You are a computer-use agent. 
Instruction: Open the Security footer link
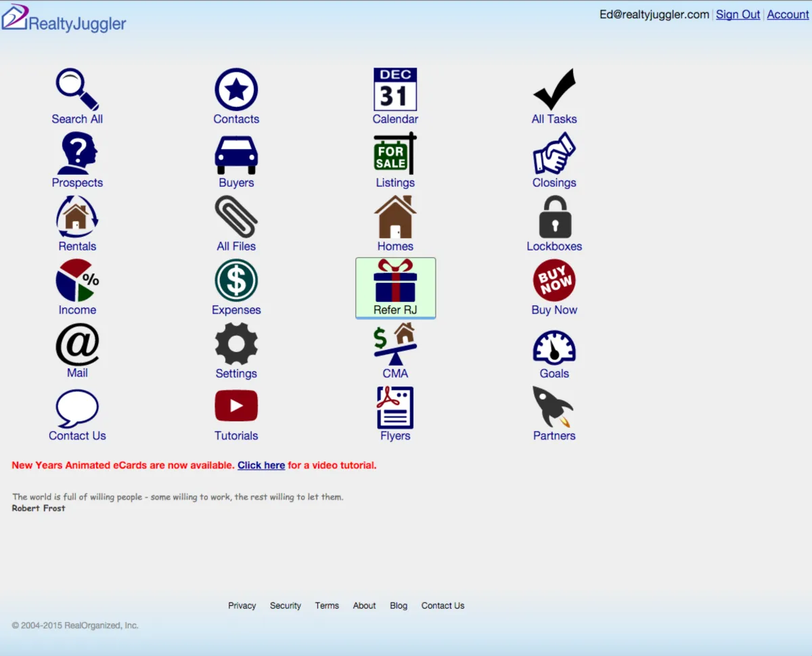click(x=286, y=606)
